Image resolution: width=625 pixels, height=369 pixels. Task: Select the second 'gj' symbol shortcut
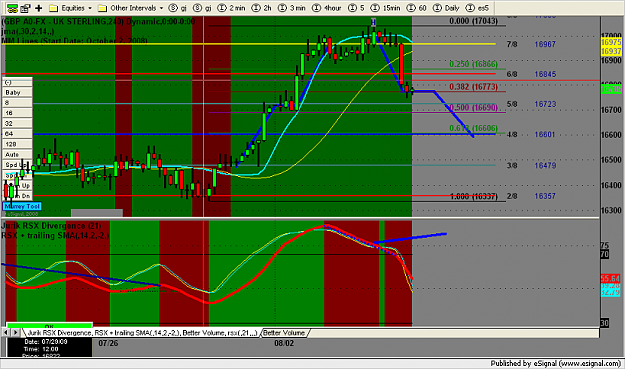(202, 8)
